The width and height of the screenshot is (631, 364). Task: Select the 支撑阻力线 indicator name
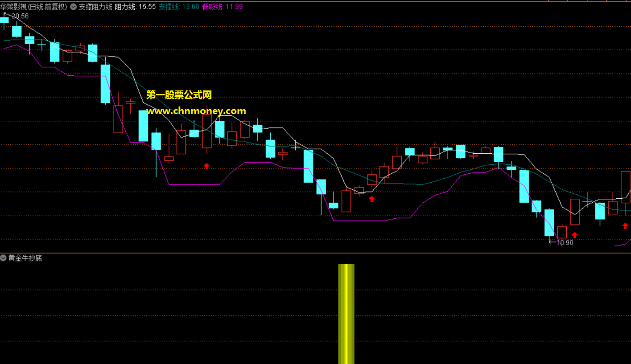coord(95,7)
